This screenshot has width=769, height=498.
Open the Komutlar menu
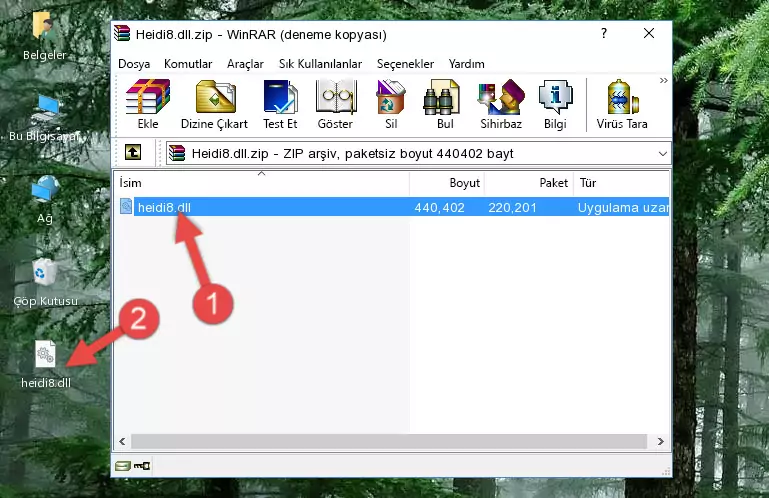tap(188, 64)
